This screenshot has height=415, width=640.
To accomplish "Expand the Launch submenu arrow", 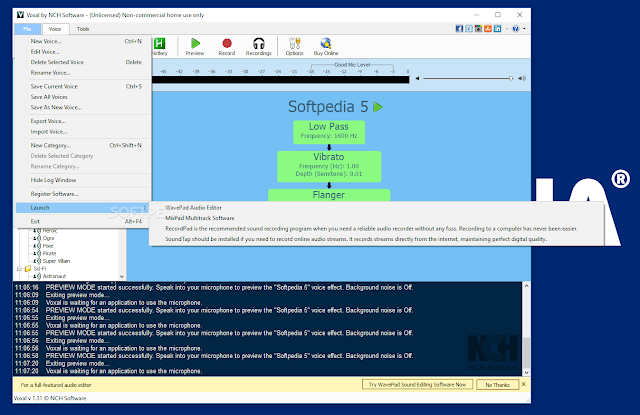I will (144, 208).
